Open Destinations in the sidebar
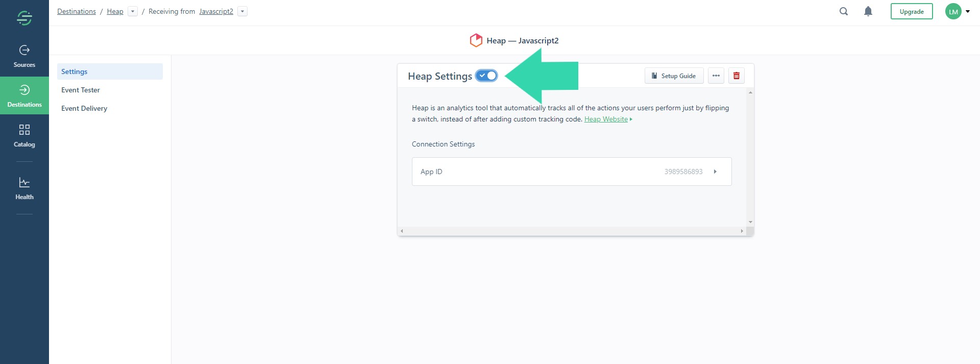980x364 pixels. tap(24, 96)
